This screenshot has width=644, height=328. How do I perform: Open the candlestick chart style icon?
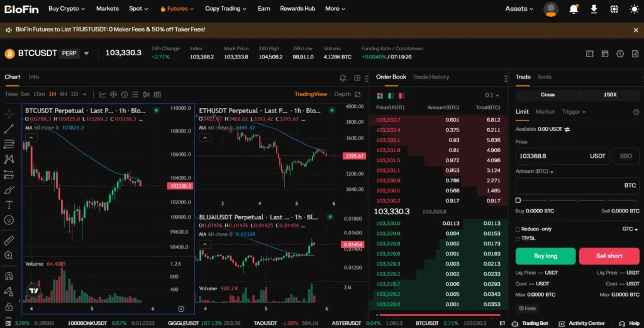pyautogui.click(x=147, y=94)
